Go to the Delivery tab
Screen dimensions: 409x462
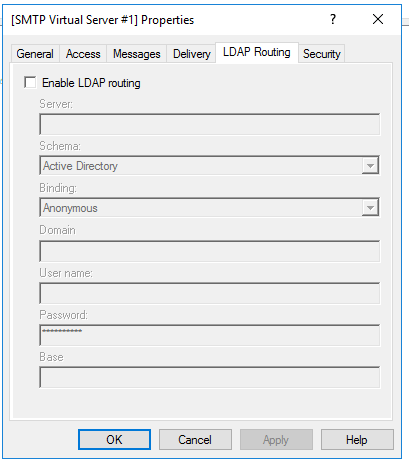pos(192,54)
